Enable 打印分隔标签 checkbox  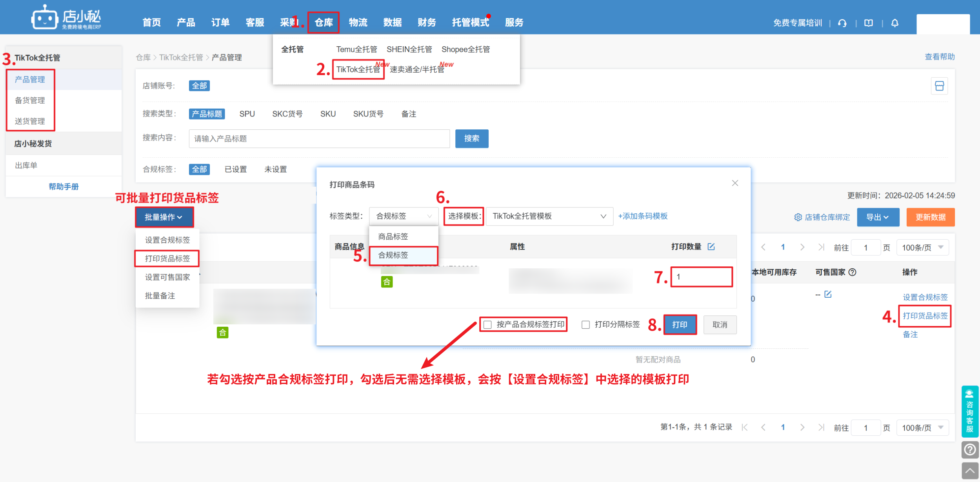coord(585,325)
